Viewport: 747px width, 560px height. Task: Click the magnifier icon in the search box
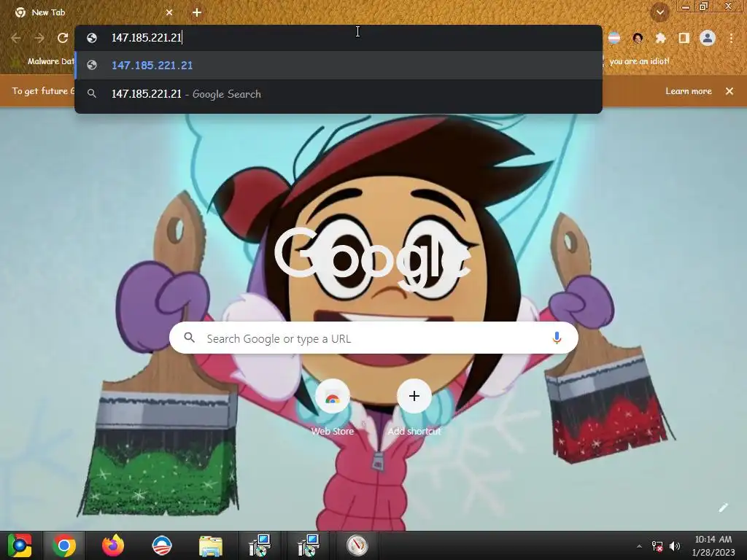pos(190,338)
